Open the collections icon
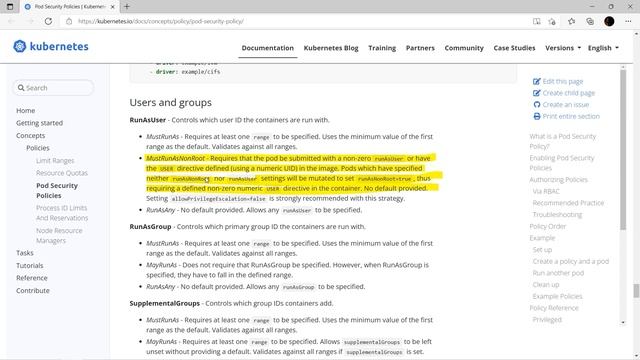 (x=590, y=21)
